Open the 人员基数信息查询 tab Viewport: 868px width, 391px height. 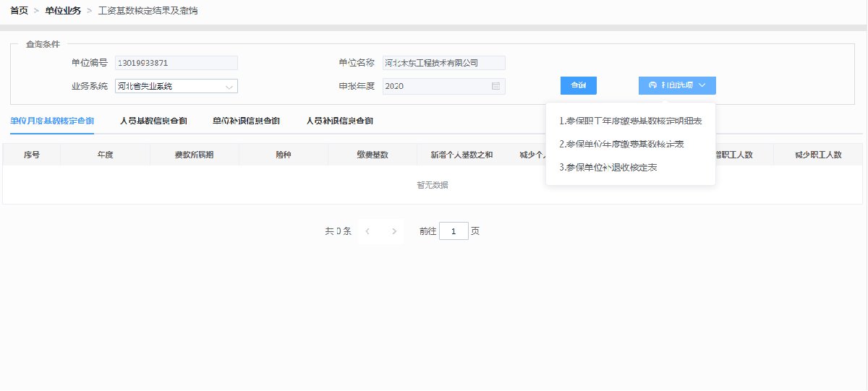coord(153,121)
